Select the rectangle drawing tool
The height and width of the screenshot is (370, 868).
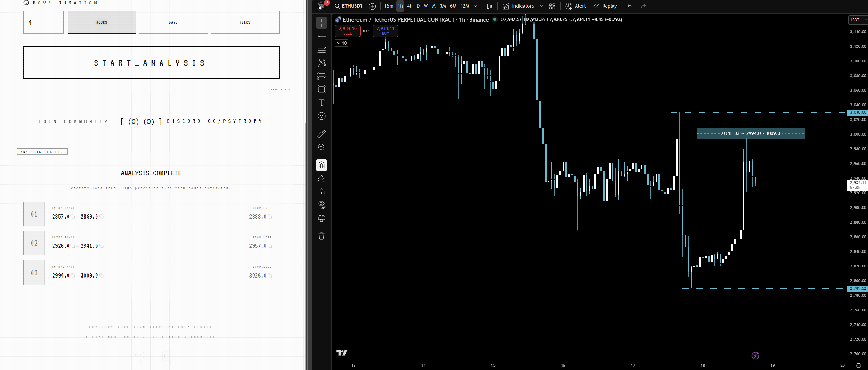(x=321, y=89)
